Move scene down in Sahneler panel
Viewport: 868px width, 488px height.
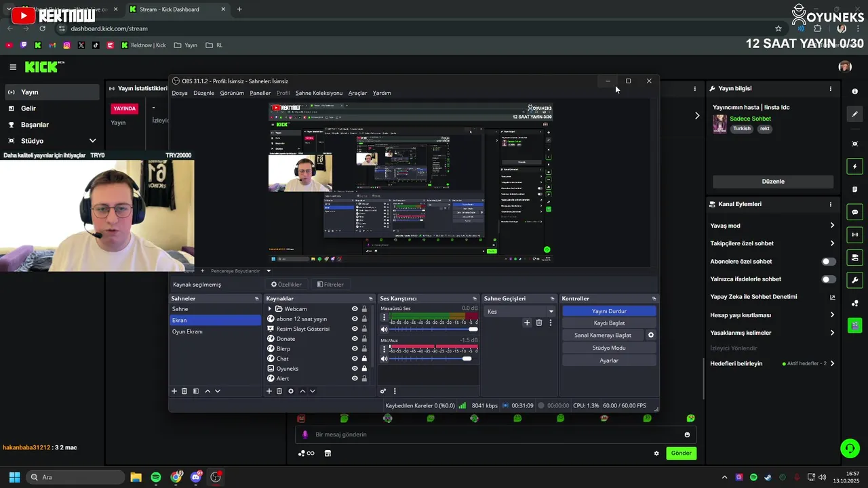pos(218,391)
